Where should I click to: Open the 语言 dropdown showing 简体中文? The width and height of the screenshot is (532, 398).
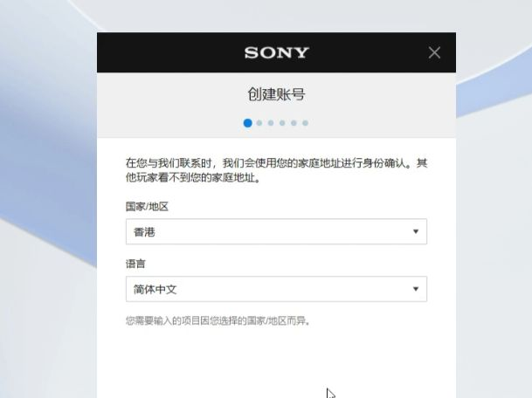276,289
